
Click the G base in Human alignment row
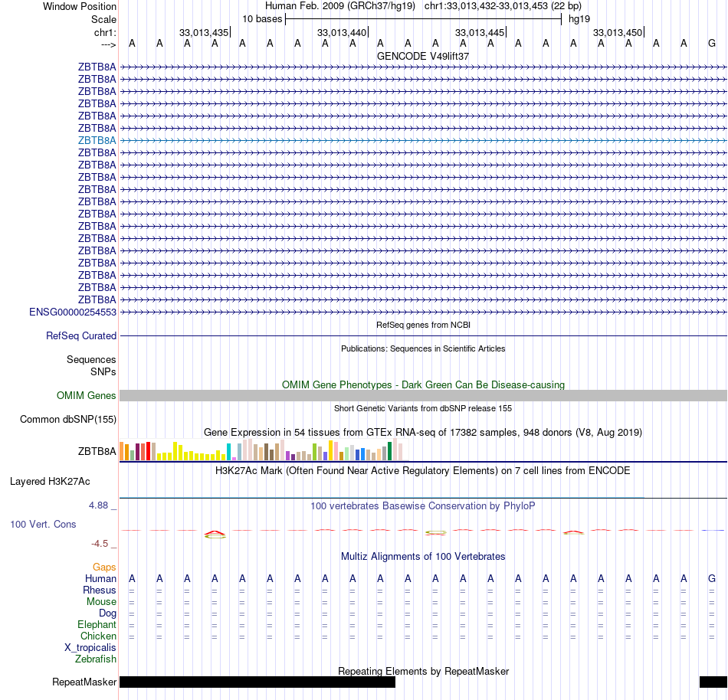point(711,579)
